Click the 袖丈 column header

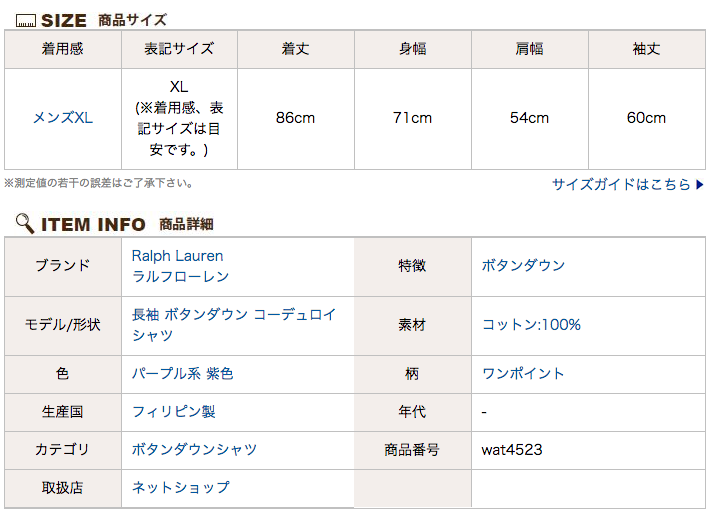click(647, 49)
